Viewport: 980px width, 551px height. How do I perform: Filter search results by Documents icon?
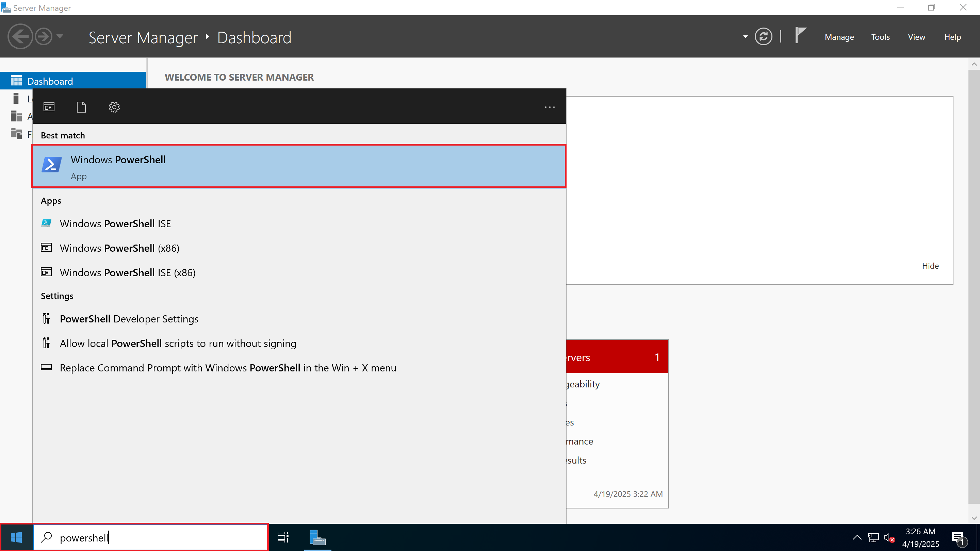pyautogui.click(x=81, y=107)
